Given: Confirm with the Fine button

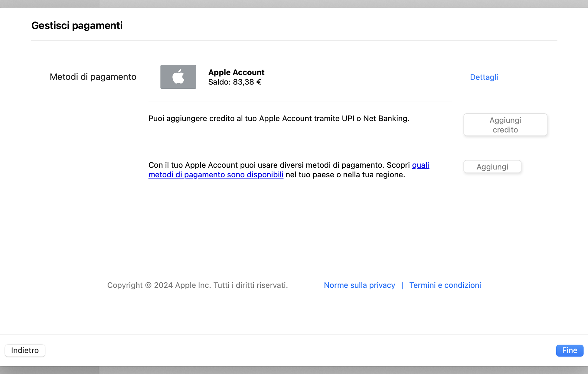Looking at the screenshot, I should 570,350.
